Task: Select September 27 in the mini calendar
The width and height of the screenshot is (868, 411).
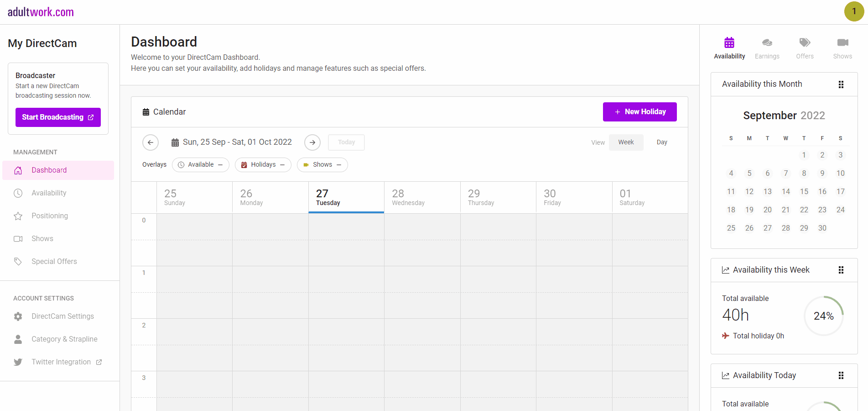Action: click(768, 228)
